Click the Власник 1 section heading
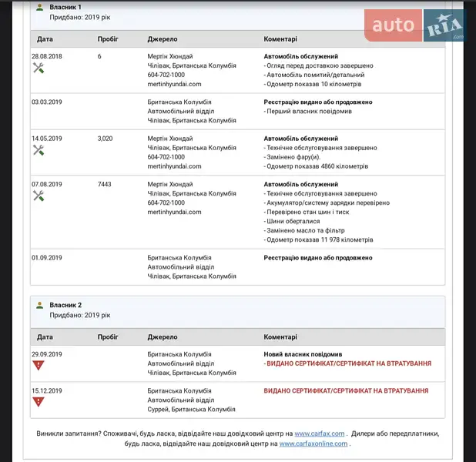 (x=65, y=7)
